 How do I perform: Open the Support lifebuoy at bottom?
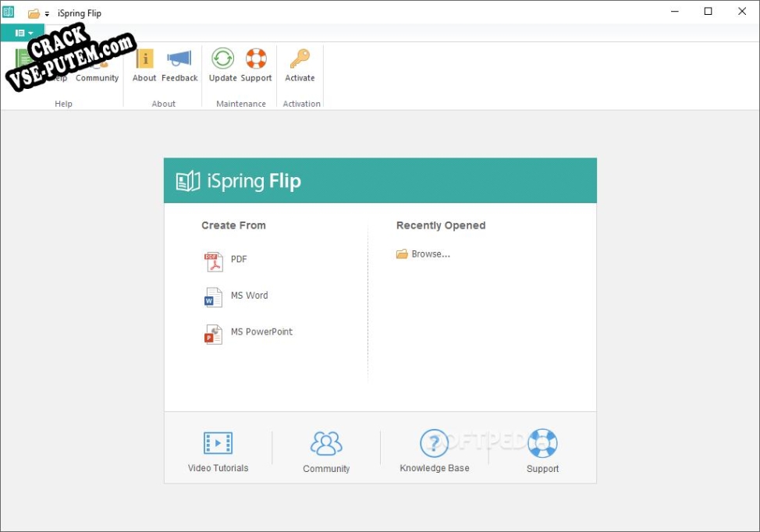tap(542, 443)
